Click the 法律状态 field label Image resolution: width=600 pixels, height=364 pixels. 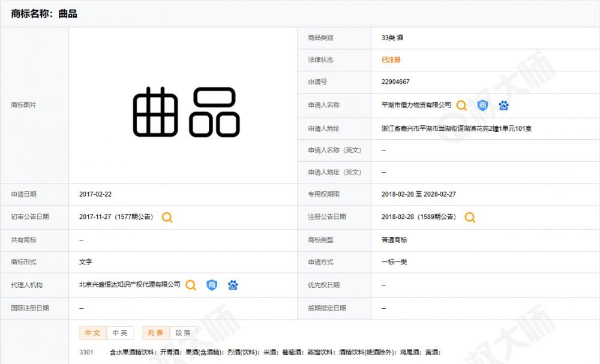tap(320, 59)
